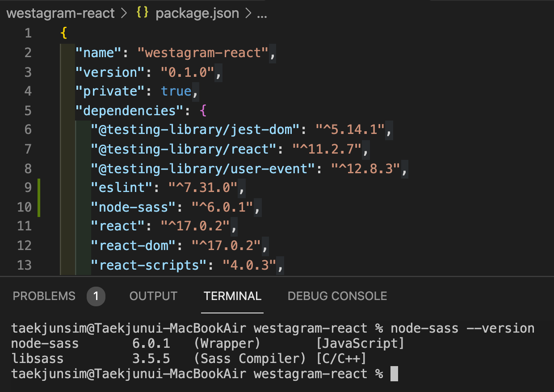This screenshot has width=554, height=392.
Task: Click the "@testing-library/jest-dom" key
Action: coord(195,130)
